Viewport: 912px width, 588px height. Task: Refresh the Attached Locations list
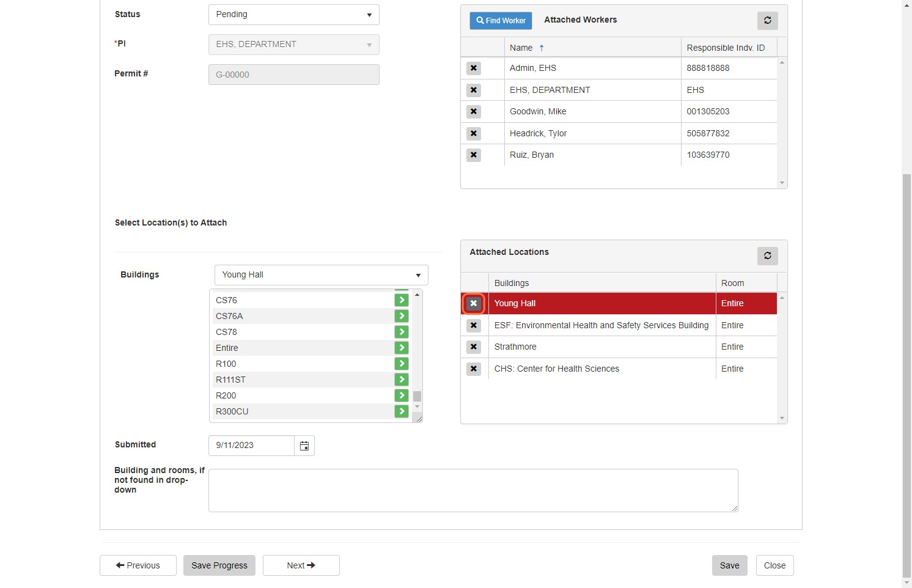pyautogui.click(x=768, y=255)
